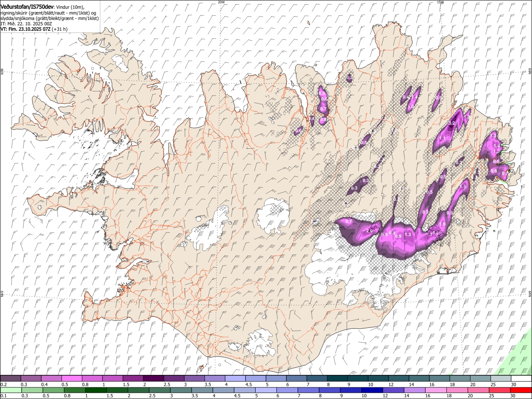The height and width of the screenshot is (399, 532).
Task: Select the purple 2.5 swatch, top legend row
Action: [x=173, y=379]
